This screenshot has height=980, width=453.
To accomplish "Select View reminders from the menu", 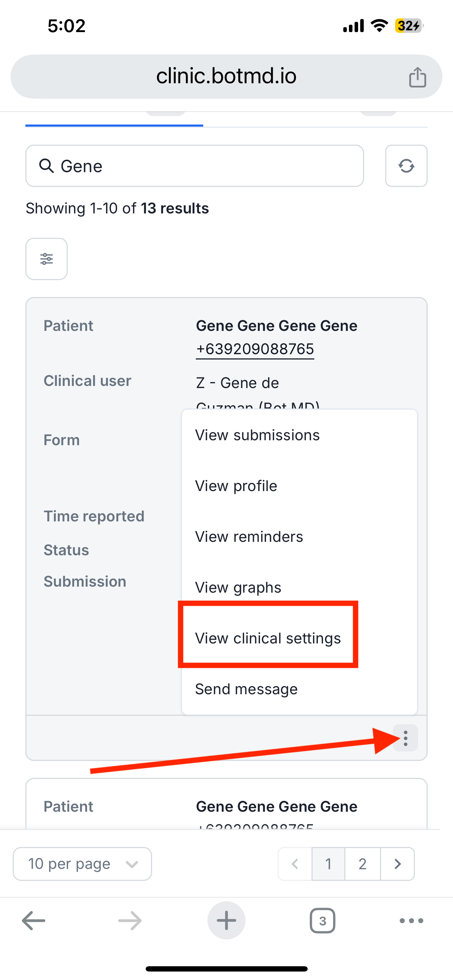I will (249, 537).
